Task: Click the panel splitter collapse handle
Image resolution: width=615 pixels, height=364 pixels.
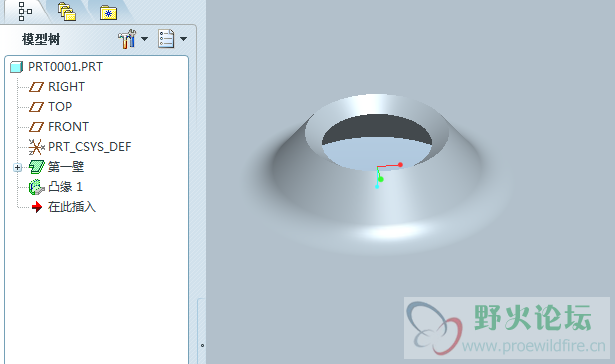Action: (x=202, y=345)
